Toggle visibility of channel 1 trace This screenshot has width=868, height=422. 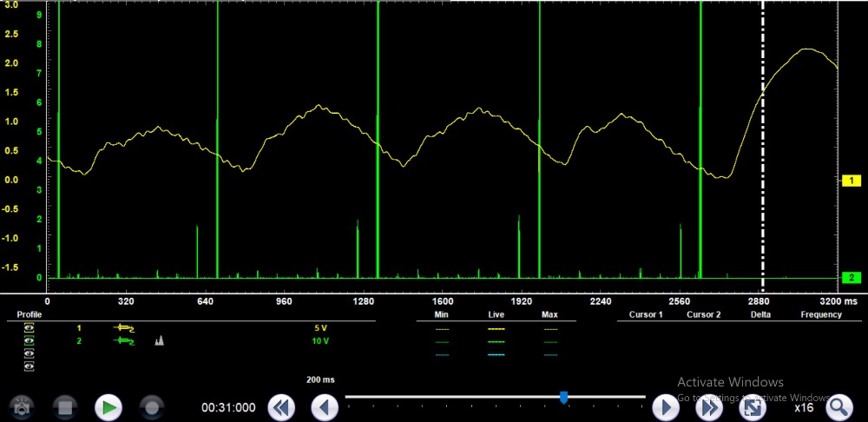click(x=30, y=328)
